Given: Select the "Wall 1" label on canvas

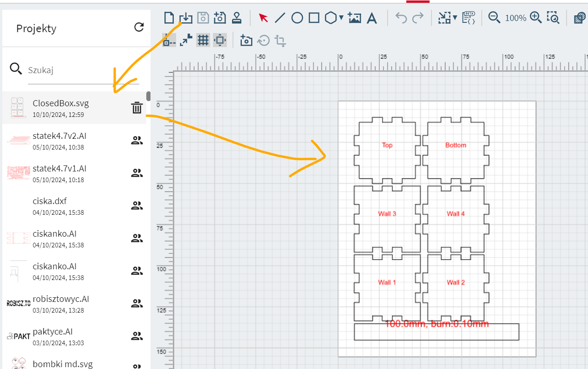Looking at the screenshot, I should 387,282.
